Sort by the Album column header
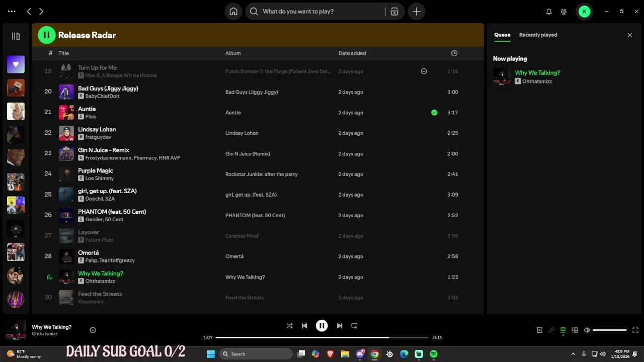Image resolution: width=644 pixels, height=362 pixels. coord(233,53)
